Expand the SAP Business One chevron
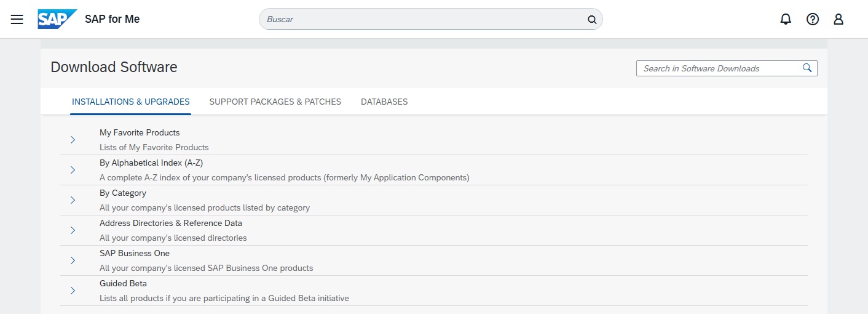This screenshot has width=868, height=314. (73, 260)
